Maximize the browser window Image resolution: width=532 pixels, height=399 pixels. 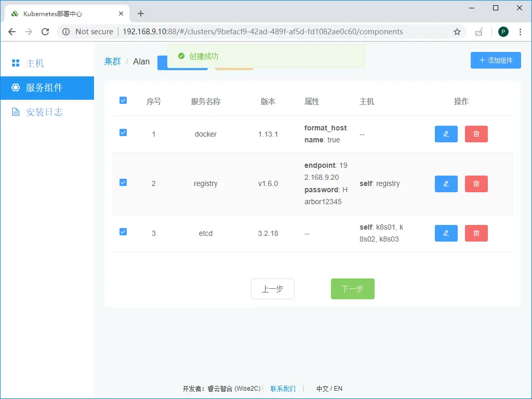click(x=496, y=8)
